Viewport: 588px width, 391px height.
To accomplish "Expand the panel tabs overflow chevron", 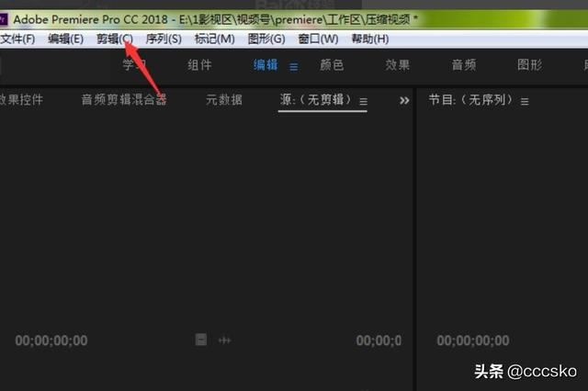I will [x=404, y=101].
